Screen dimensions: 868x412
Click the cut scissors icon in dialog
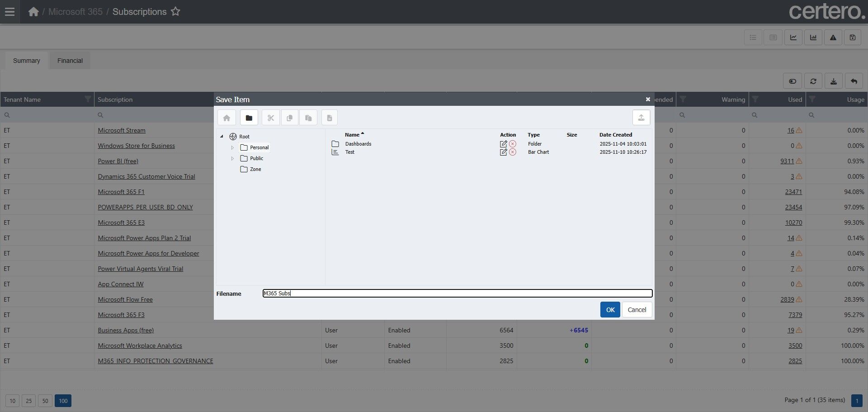click(271, 118)
